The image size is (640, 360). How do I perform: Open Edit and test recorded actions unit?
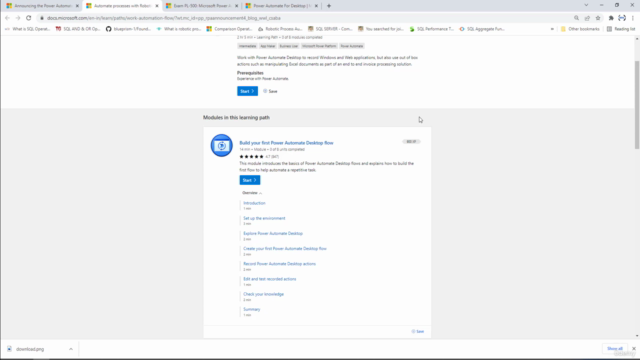(270, 279)
